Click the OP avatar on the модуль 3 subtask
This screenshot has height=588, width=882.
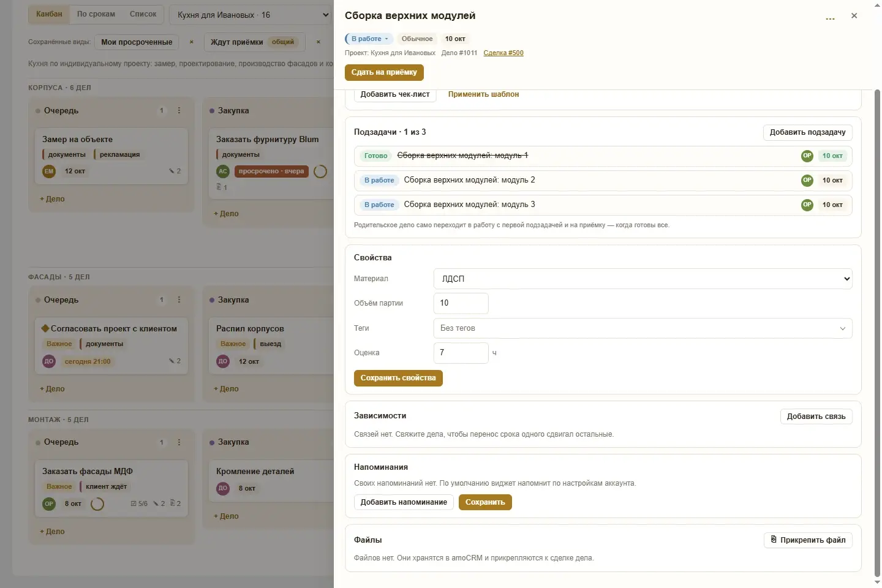pyautogui.click(x=807, y=205)
